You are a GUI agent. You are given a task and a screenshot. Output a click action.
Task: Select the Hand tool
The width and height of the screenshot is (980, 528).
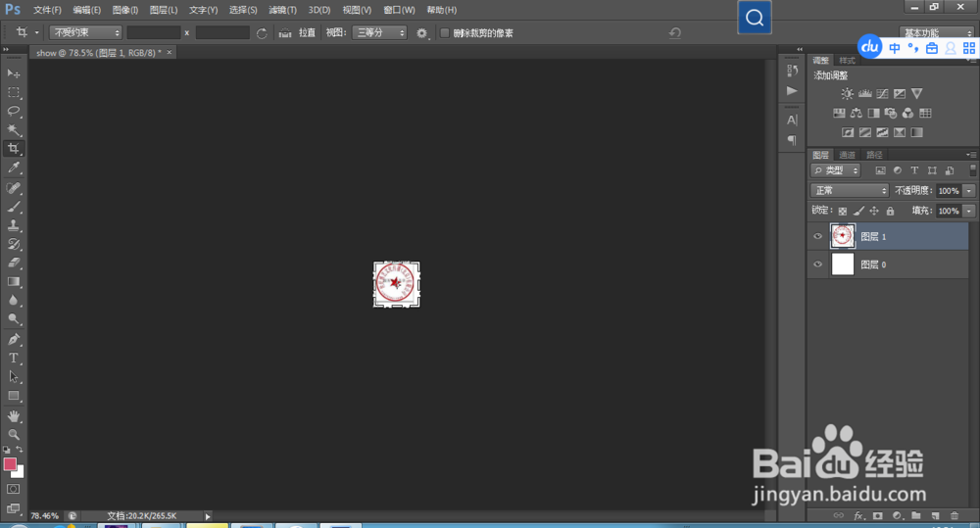(13, 416)
